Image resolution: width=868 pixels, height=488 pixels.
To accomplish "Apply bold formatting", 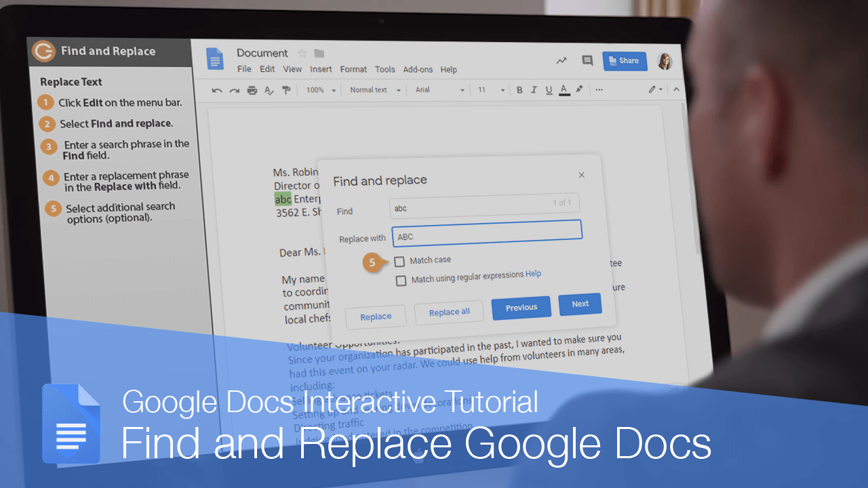I will [x=519, y=89].
